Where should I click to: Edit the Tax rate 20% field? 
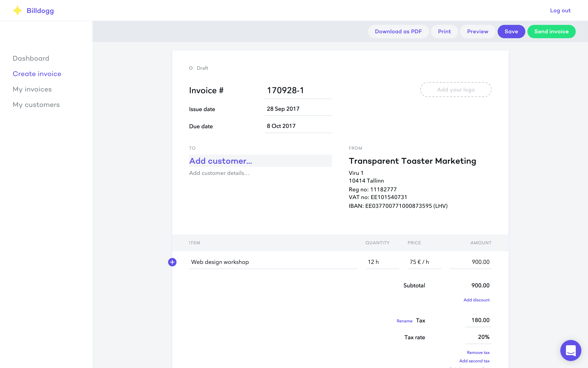(478, 337)
